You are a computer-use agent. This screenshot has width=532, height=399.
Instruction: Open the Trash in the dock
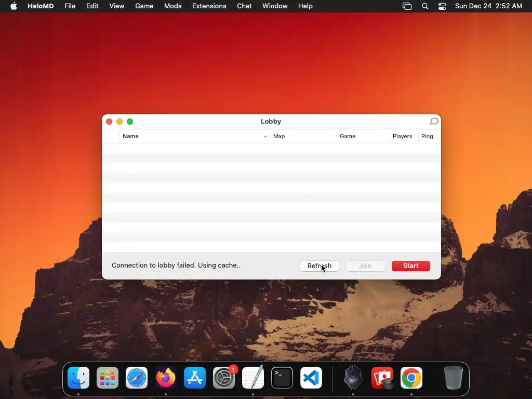pyautogui.click(x=453, y=378)
